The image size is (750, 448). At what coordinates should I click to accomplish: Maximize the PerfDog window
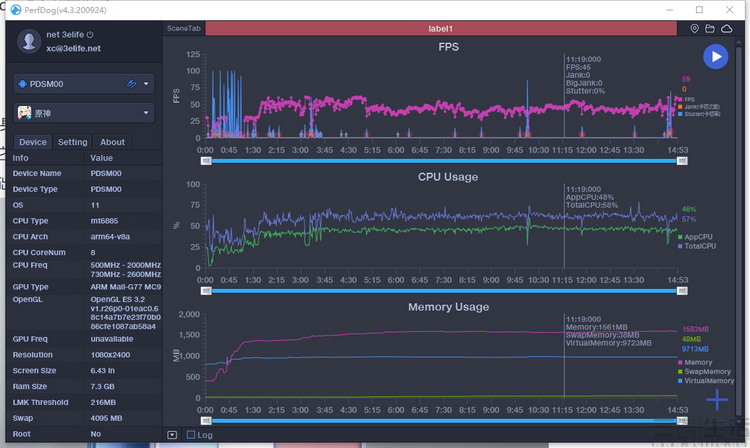coord(699,10)
